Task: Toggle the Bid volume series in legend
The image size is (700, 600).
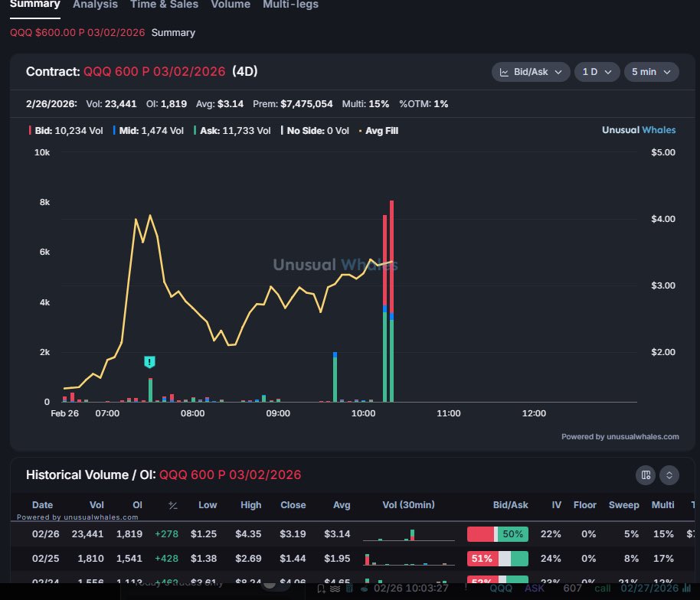Action: click(66, 131)
